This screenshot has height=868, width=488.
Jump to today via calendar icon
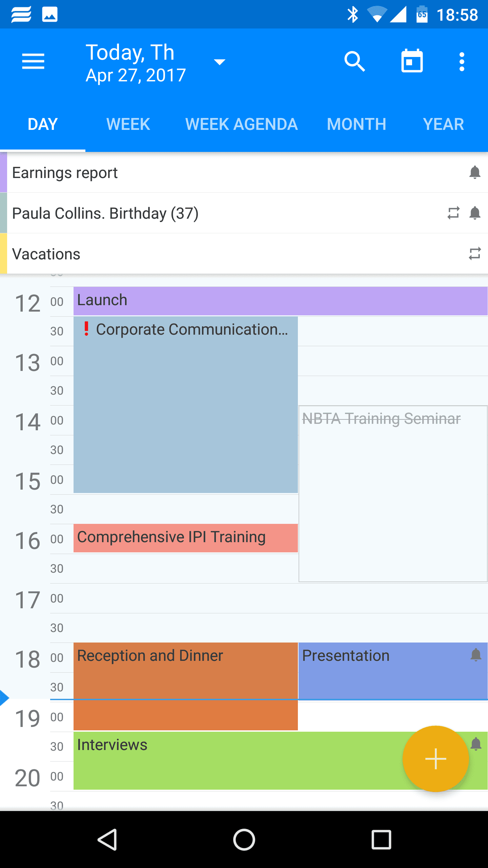412,61
